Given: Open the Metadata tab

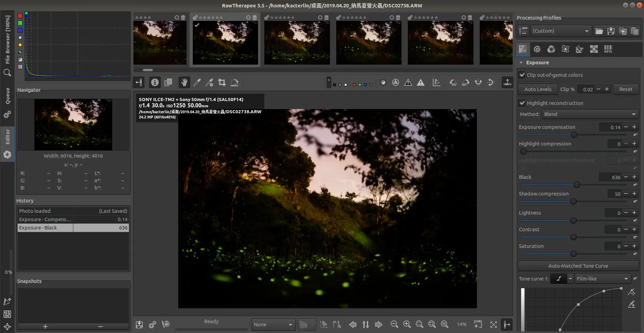Looking at the screenshot, I should [608, 49].
